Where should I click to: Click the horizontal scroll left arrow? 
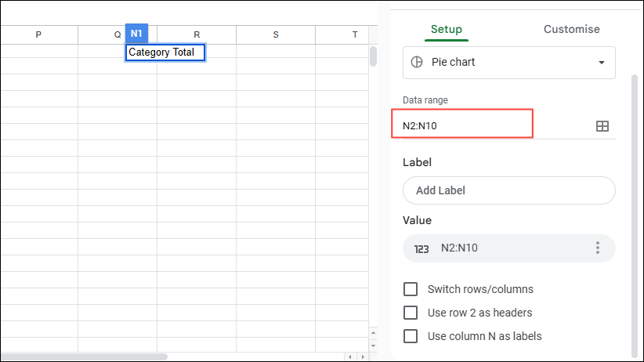(x=350, y=357)
